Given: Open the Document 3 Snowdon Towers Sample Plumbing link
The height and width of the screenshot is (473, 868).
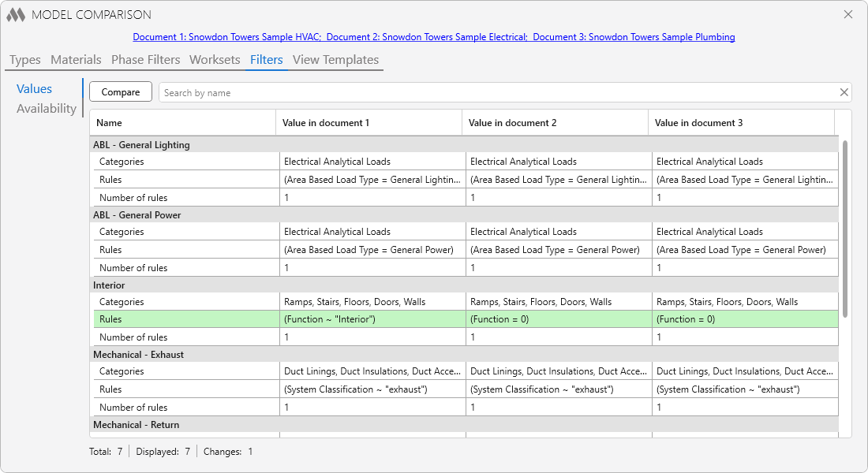Looking at the screenshot, I should pos(634,37).
